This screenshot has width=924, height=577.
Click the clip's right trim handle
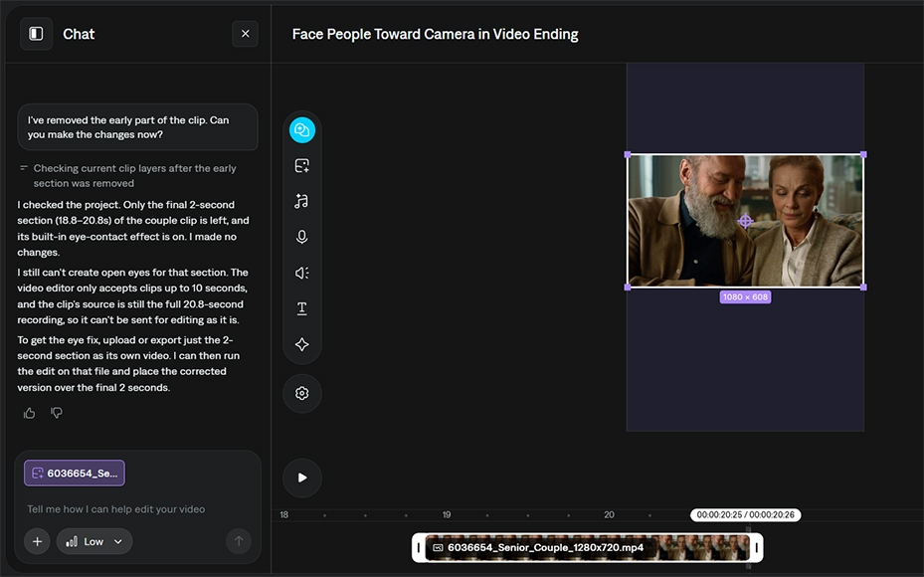[757, 547]
